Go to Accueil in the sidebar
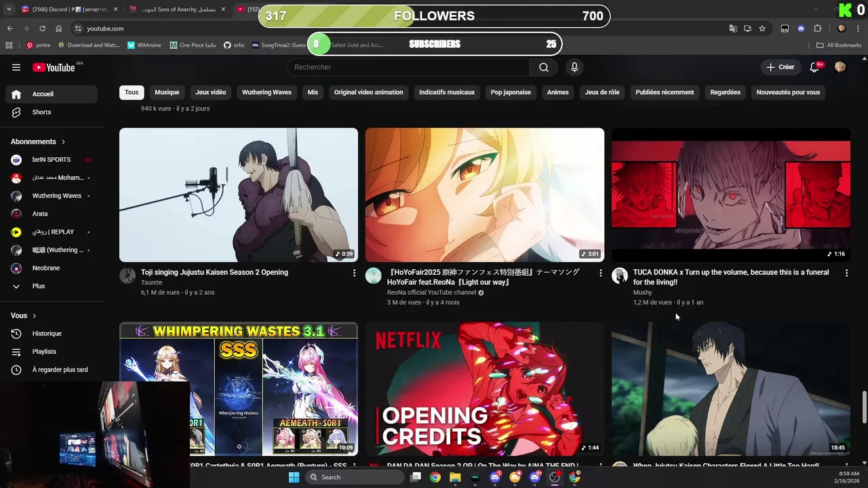 tap(52, 94)
